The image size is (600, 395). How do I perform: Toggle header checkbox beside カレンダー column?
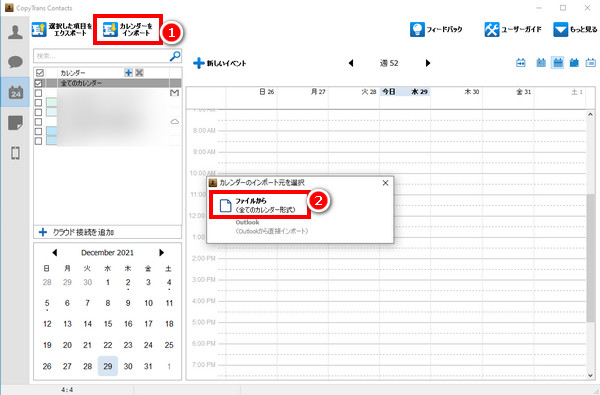click(39, 72)
